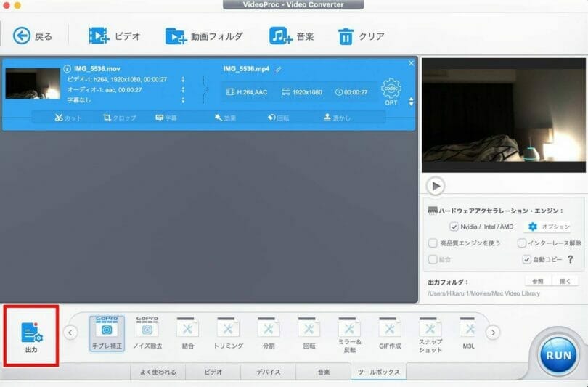Select the M3U tool icon
The image size is (588, 387).
point(468,333)
